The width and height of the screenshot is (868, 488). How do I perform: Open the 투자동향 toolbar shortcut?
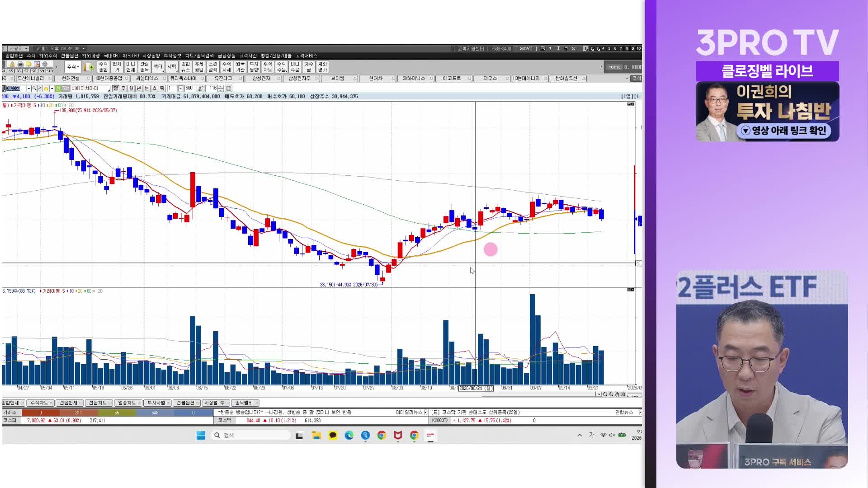click(x=254, y=67)
